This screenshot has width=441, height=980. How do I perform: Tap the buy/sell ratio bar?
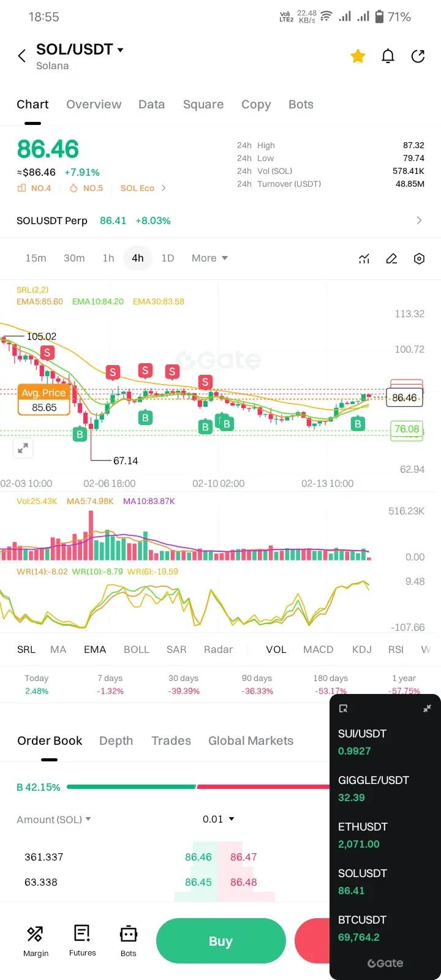click(198, 786)
